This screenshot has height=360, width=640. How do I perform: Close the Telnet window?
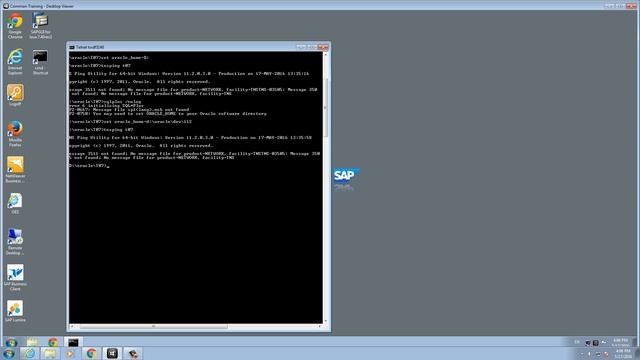pyautogui.click(x=323, y=47)
